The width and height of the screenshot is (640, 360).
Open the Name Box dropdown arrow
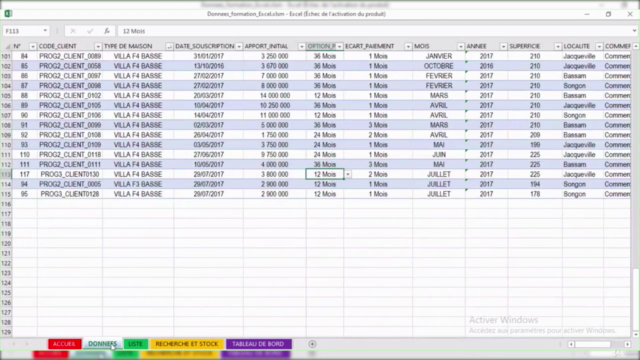45,31
